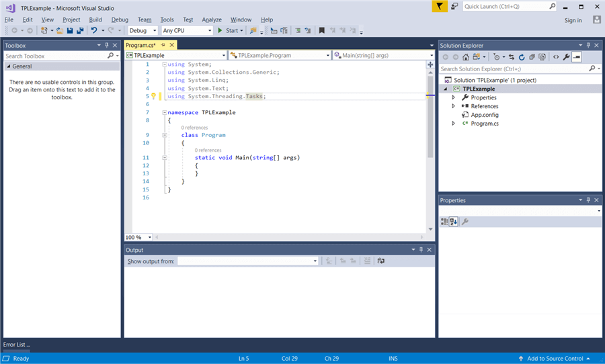
Task: Click the feedback notification flag icon
Action: coord(438,6)
